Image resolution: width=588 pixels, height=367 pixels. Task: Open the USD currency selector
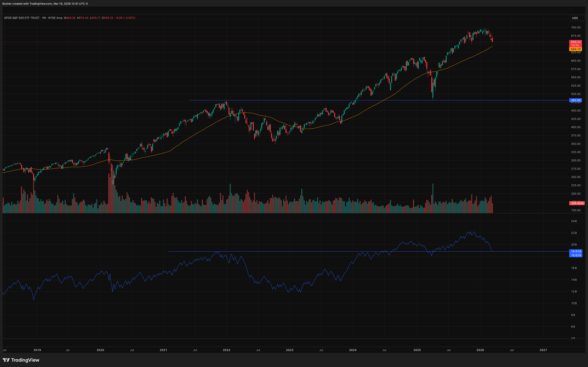pos(575,18)
